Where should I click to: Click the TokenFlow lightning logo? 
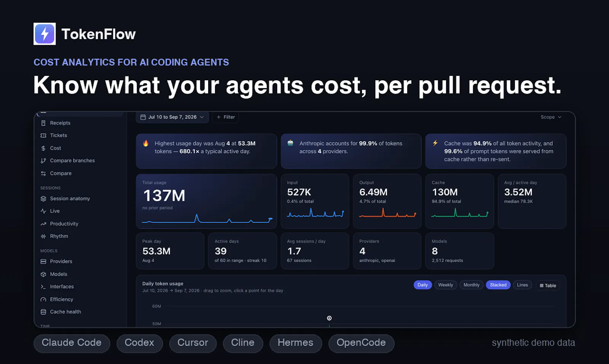point(45,34)
